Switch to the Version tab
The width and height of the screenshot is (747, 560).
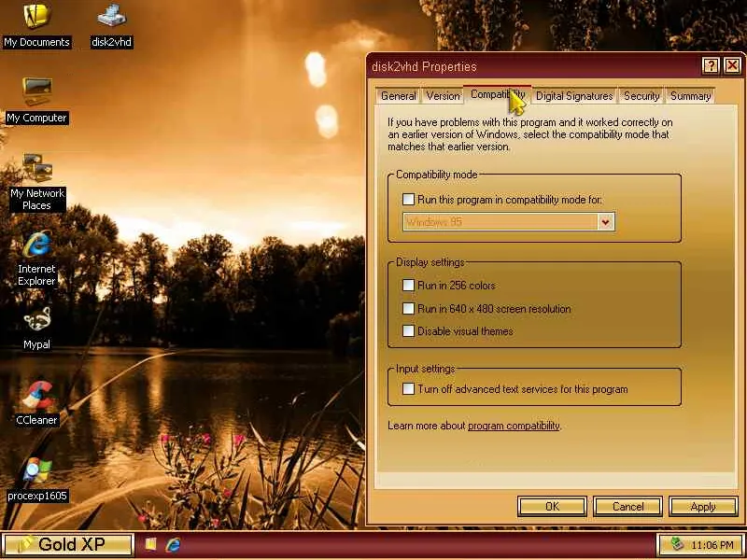[x=443, y=96]
